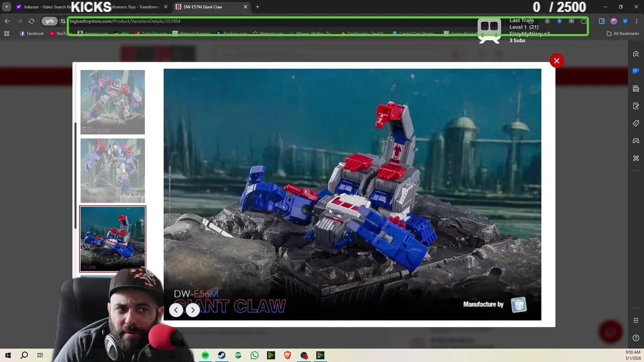Open the Windows Start menu

pyautogui.click(x=8, y=355)
